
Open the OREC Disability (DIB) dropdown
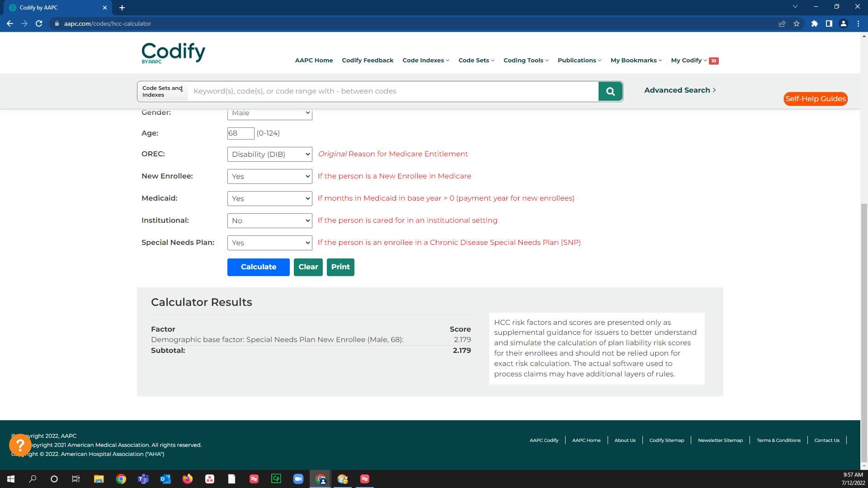click(269, 154)
